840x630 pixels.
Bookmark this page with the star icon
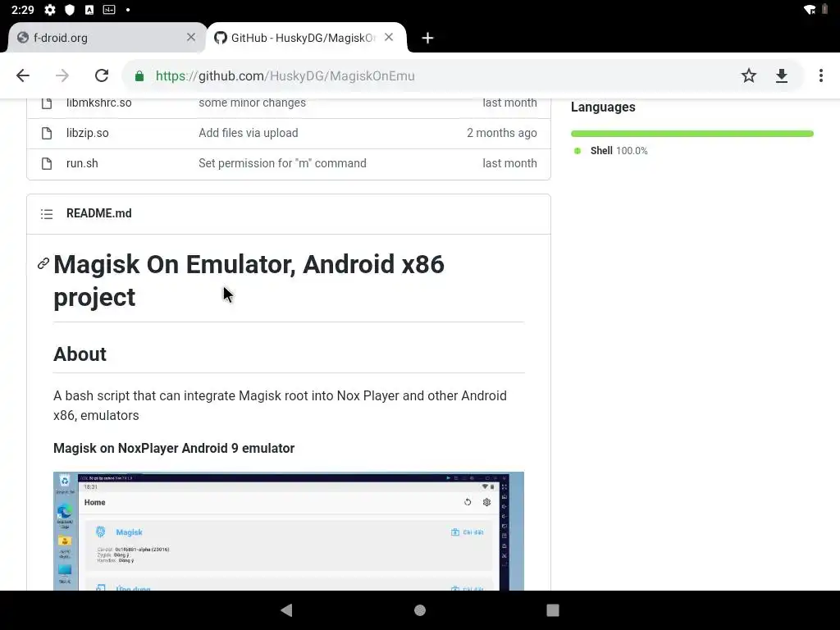pyautogui.click(x=748, y=75)
